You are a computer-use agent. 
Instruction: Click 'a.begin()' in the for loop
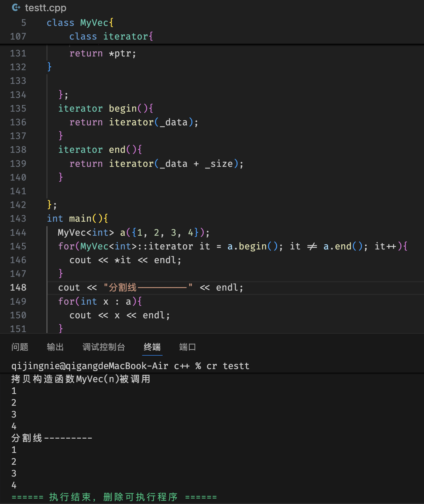[253, 246]
